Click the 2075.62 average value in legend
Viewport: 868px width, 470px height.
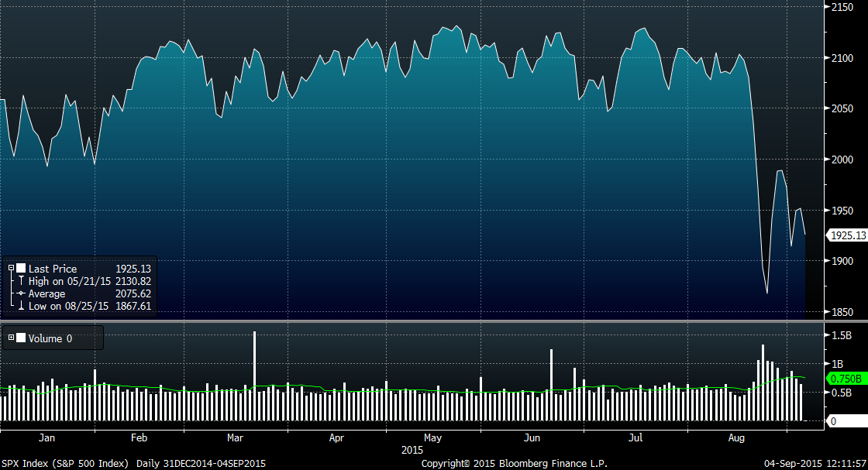click(x=133, y=293)
